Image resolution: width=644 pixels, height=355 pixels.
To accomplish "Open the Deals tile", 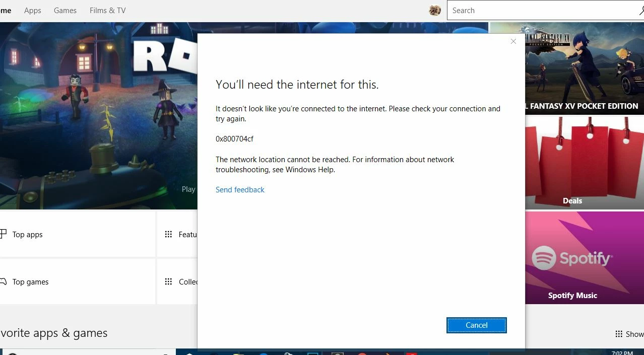I will [585, 163].
